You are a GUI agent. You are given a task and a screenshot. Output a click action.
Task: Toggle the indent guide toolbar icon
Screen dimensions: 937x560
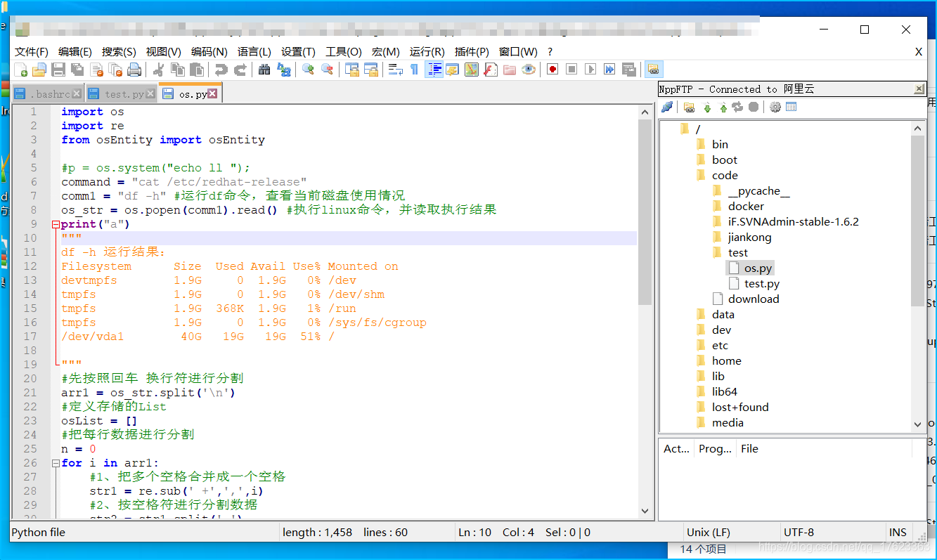pyautogui.click(x=434, y=70)
